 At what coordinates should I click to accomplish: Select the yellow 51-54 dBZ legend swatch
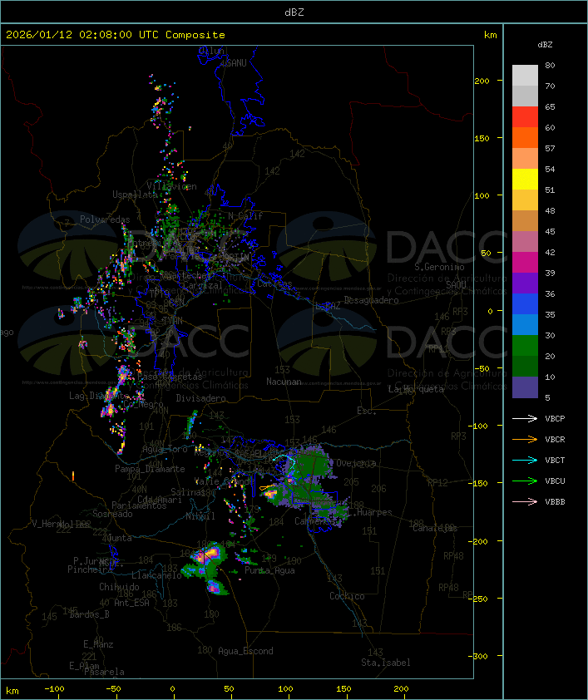[525, 180]
